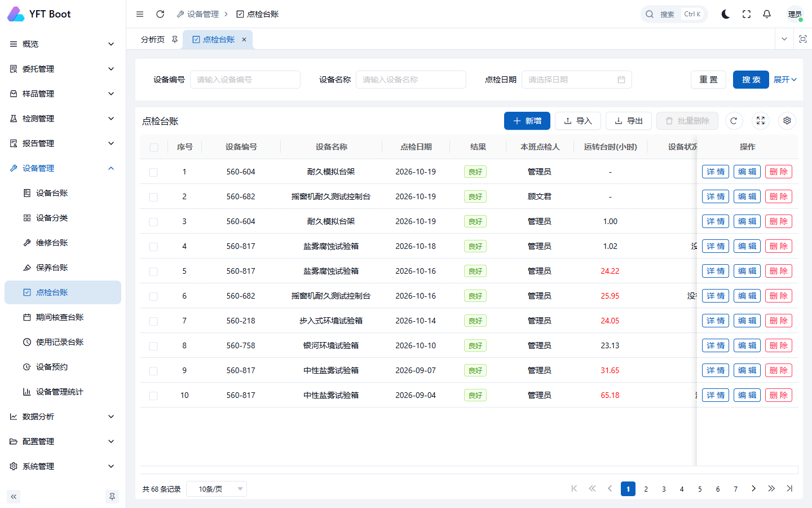
Task: Open the notifications bell
Action: click(x=767, y=14)
